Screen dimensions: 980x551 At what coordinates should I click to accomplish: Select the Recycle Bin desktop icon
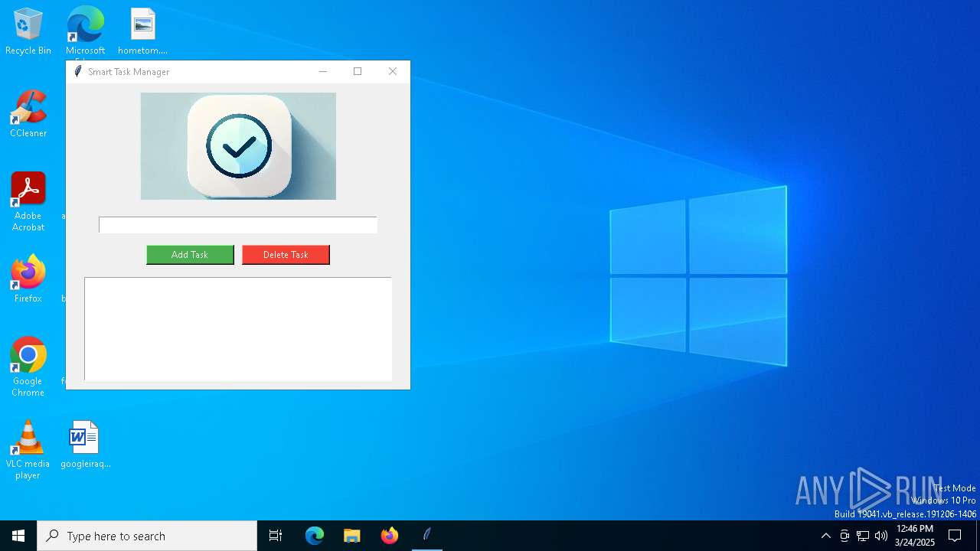(28, 31)
